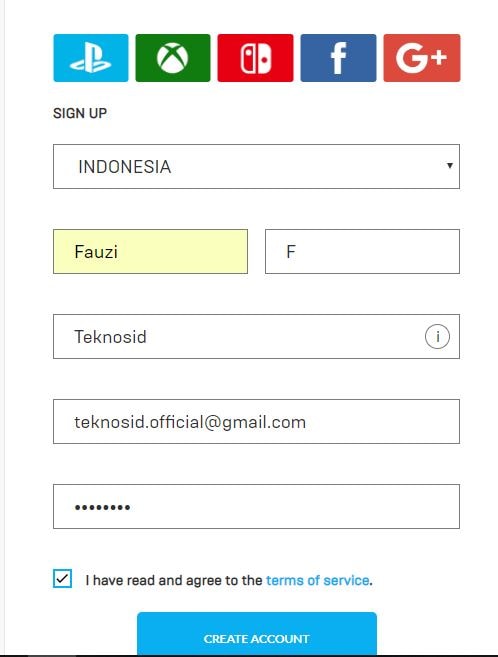Image resolution: width=498 pixels, height=657 pixels.
Task: Uncheck the terms of service agreement checkbox
Action: (x=62, y=579)
